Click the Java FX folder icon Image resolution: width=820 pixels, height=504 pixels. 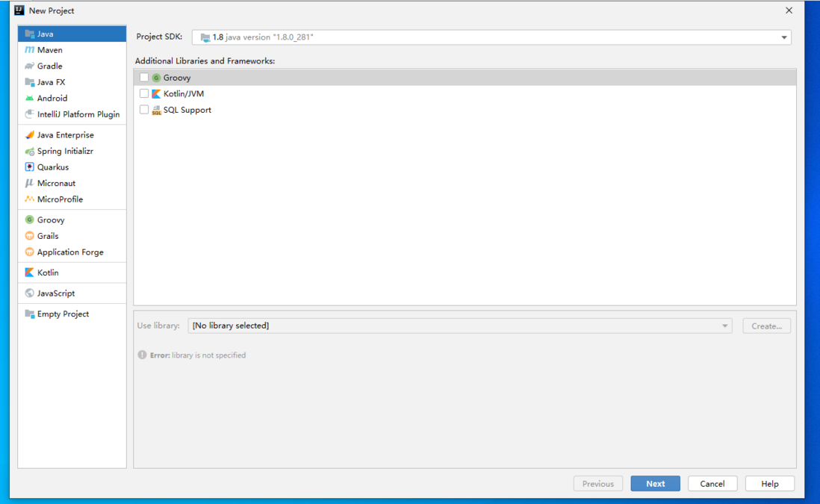pyautogui.click(x=29, y=82)
